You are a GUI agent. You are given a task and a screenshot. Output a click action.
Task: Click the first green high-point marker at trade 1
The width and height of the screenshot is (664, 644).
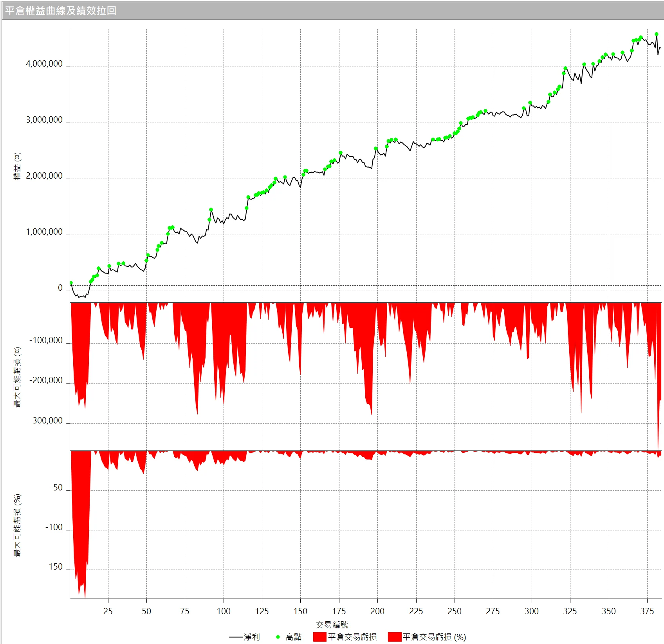click(71, 283)
